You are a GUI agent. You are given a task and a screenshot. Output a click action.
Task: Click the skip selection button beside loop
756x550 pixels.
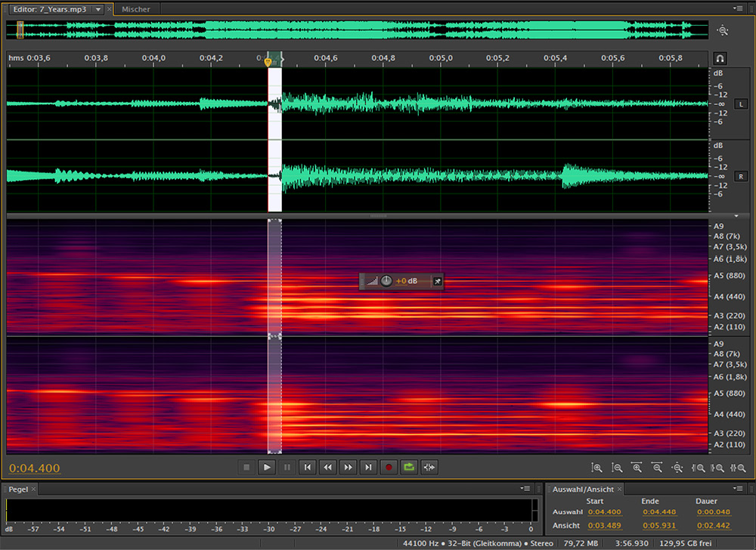click(429, 468)
